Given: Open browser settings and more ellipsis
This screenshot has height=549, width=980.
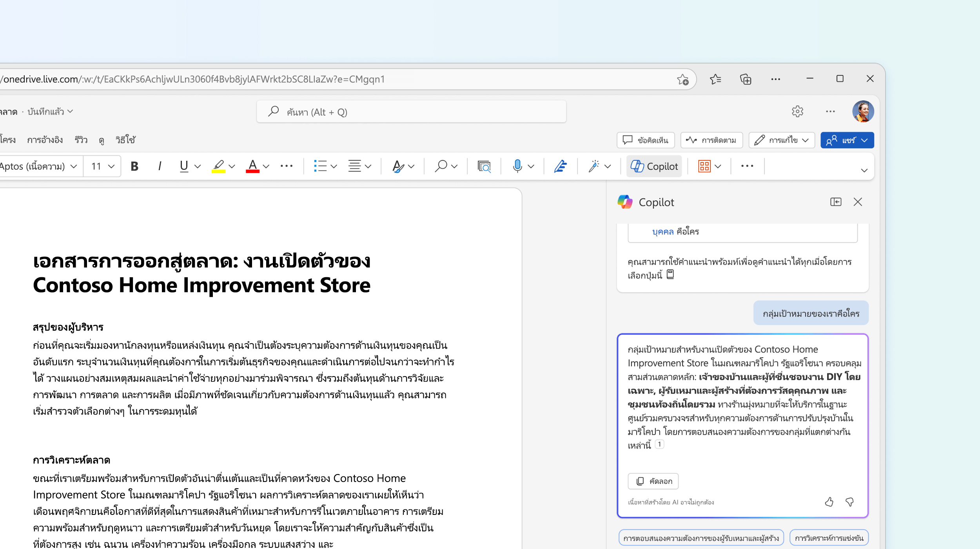Looking at the screenshot, I should (775, 79).
